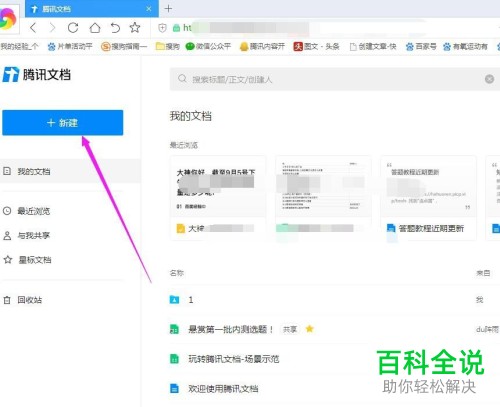The height and width of the screenshot is (407, 500).
Task: Open the 微信公众平 bookmark
Action: coord(208,46)
